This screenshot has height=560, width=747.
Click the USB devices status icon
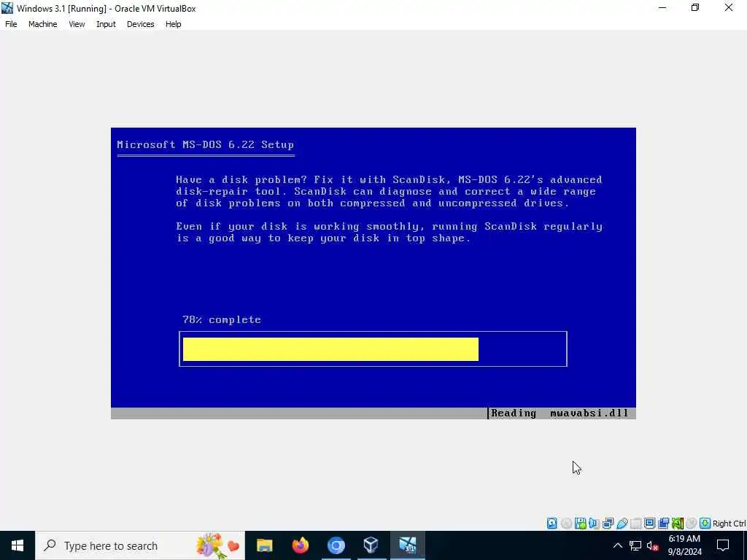[x=622, y=524]
